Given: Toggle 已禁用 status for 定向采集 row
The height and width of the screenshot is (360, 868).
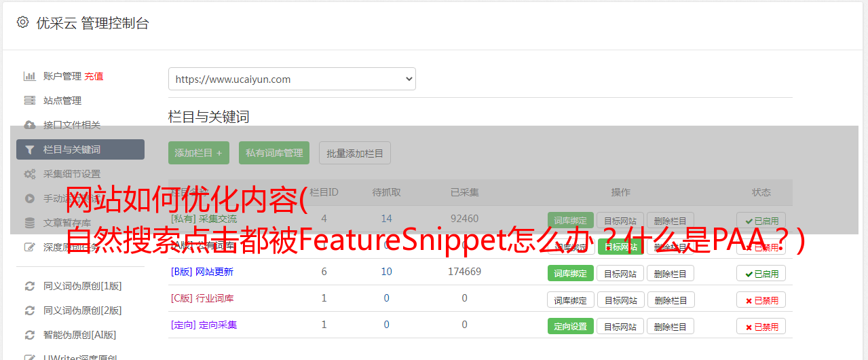Looking at the screenshot, I should click(x=761, y=326).
